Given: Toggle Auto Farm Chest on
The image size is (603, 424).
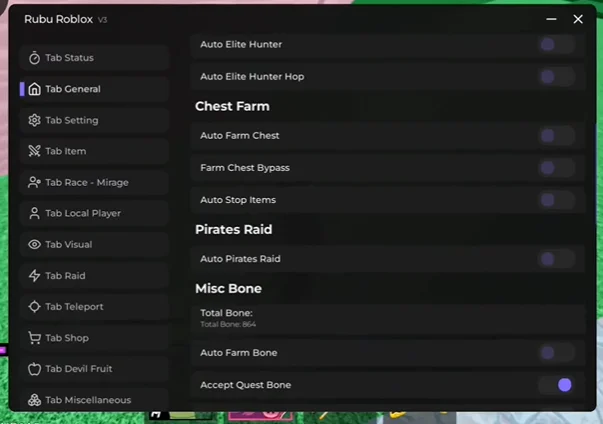Looking at the screenshot, I should tap(556, 136).
